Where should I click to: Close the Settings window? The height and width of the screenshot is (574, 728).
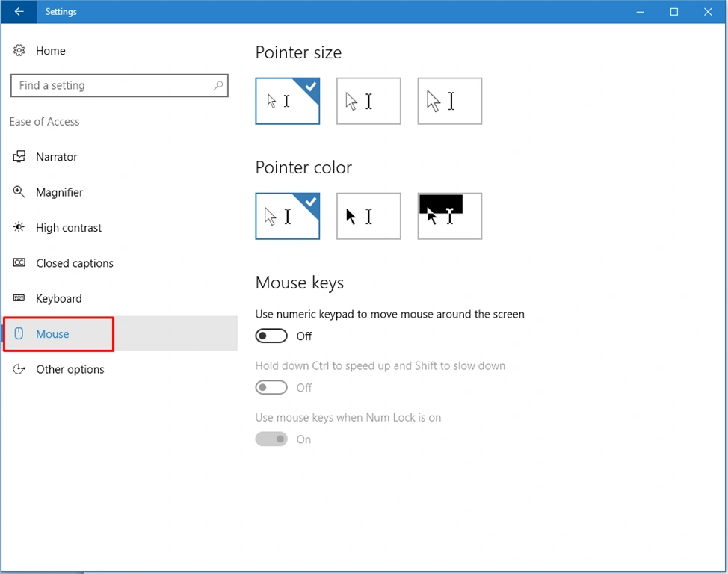click(x=708, y=12)
